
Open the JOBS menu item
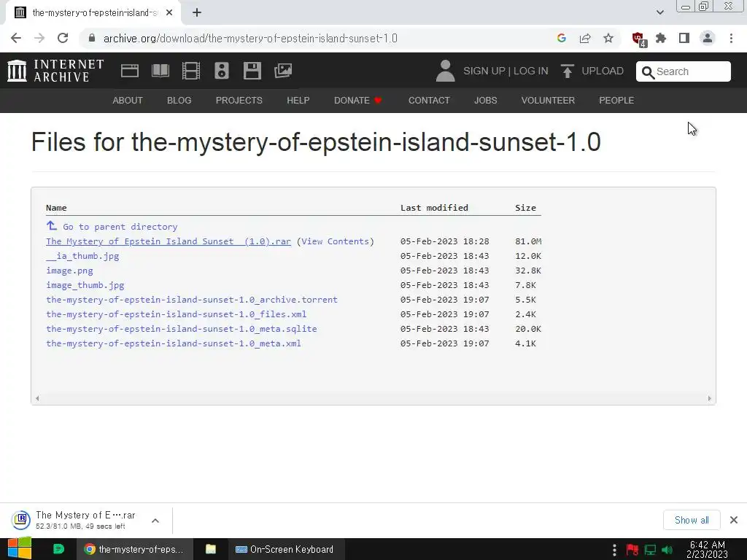[x=485, y=101]
